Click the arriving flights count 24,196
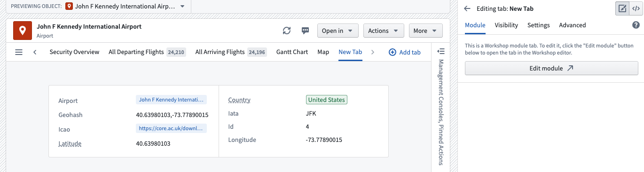The width and height of the screenshot is (644, 172). [x=257, y=52]
